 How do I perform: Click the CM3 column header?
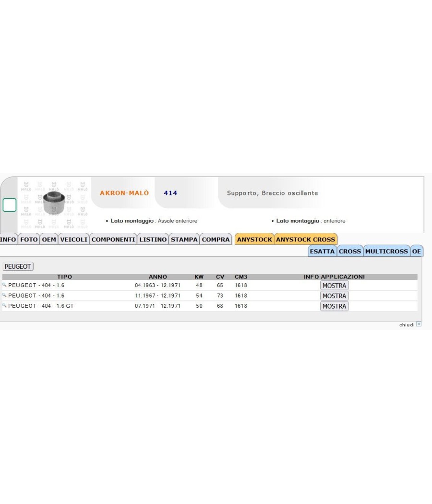click(x=241, y=277)
